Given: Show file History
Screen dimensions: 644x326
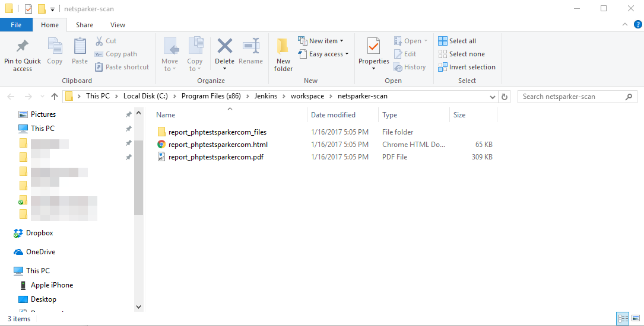Looking at the screenshot, I should 410,67.
